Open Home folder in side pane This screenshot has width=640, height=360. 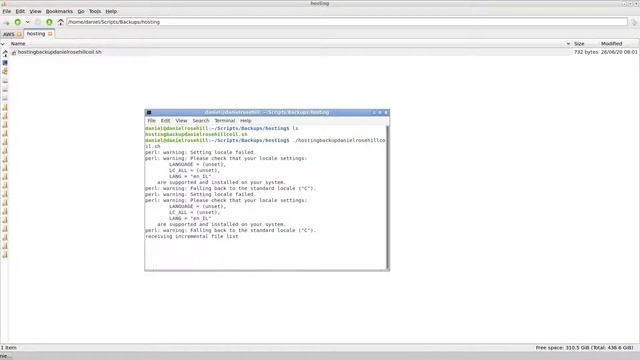(x=5, y=53)
